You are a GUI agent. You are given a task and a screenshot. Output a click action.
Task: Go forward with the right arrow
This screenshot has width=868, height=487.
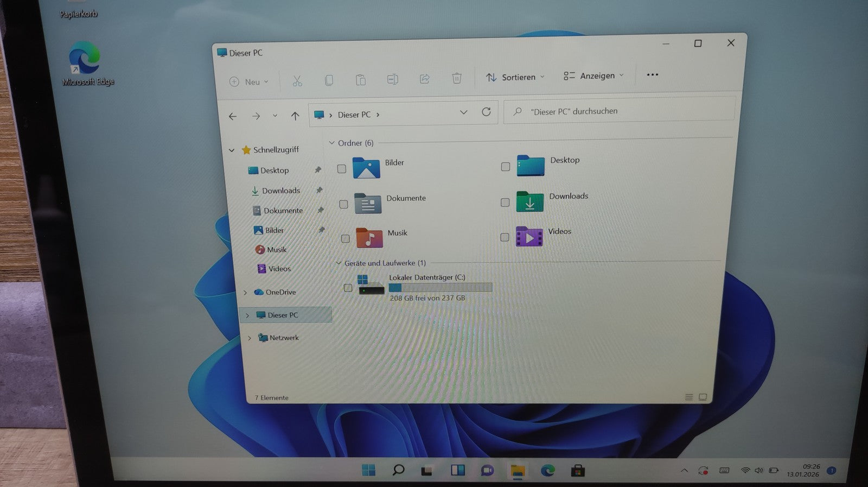click(256, 116)
